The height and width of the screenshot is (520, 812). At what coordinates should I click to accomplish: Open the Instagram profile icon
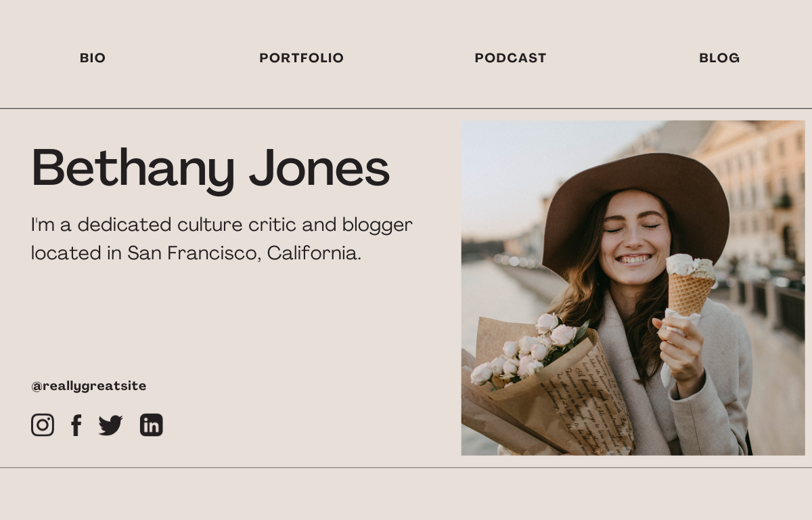click(x=43, y=425)
